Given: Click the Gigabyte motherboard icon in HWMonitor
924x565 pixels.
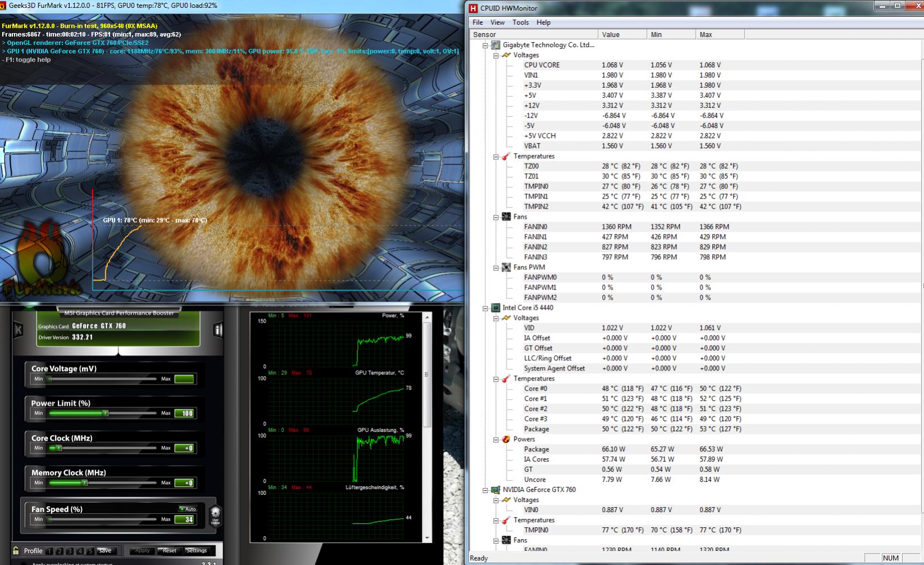Looking at the screenshot, I should point(495,45).
